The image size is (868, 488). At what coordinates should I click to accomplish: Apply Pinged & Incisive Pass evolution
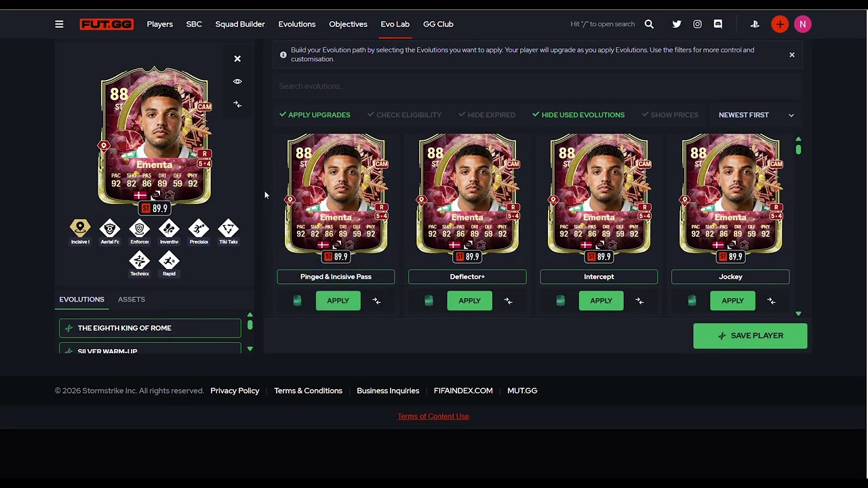pyautogui.click(x=338, y=301)
